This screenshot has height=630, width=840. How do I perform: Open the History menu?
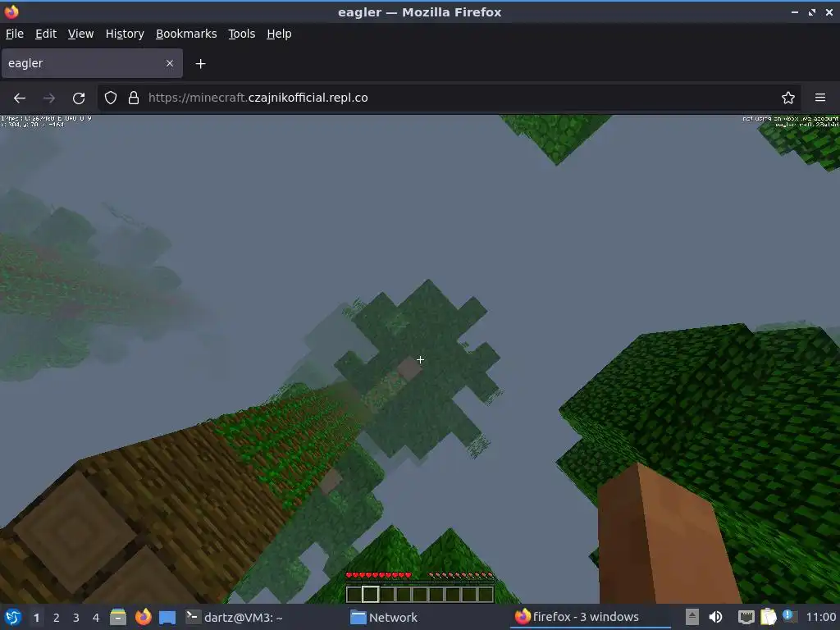tap(125, 34)
